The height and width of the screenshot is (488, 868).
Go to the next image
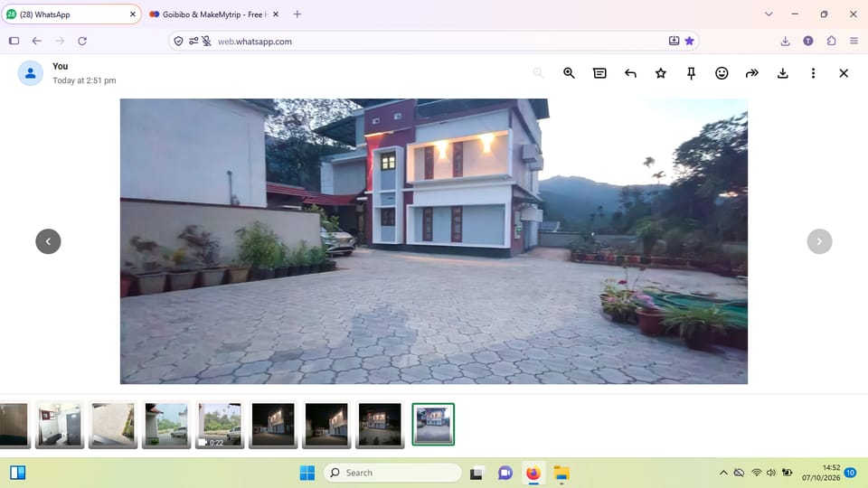(x=819, y=241)
